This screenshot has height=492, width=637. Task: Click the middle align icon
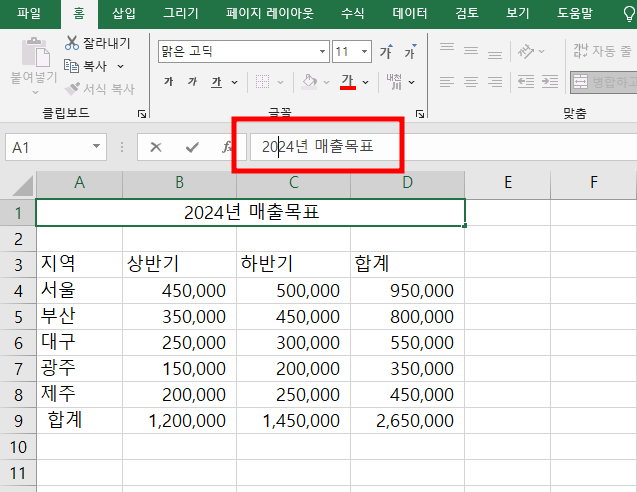[471, 51]
